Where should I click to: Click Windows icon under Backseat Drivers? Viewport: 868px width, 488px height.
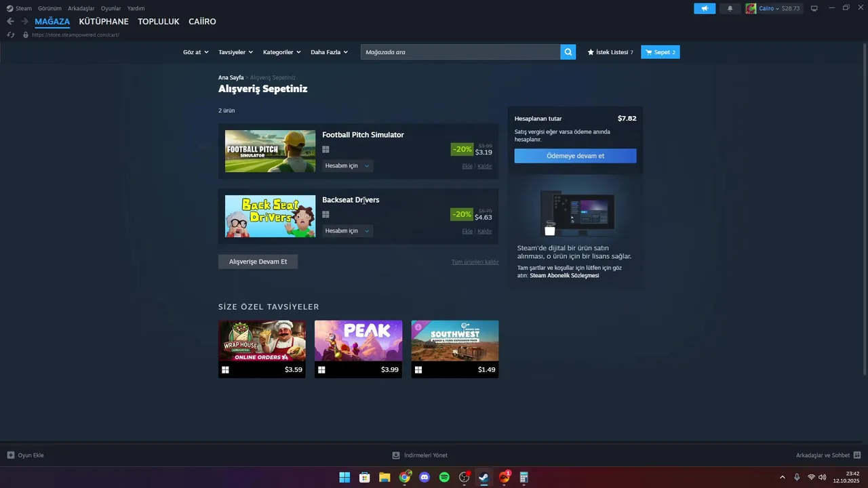pos(325,215)
